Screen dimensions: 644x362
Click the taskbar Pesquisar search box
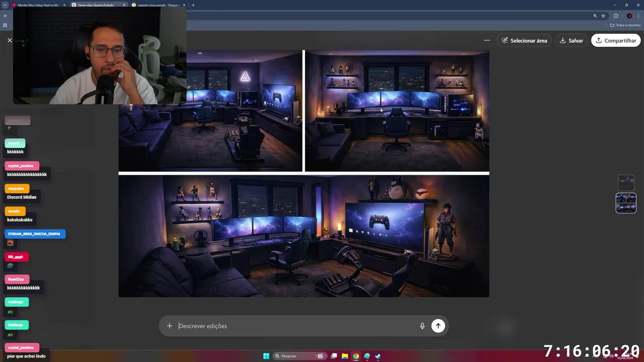point(301,356)
